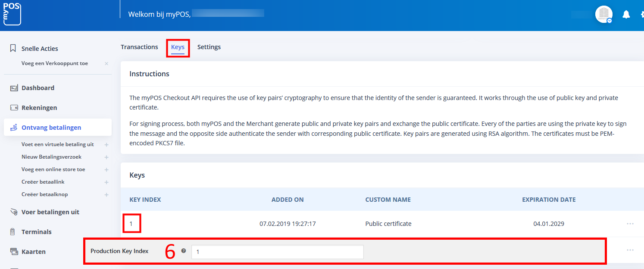Expand Voet een virtuele betaling uit plus

click(106, 144)
